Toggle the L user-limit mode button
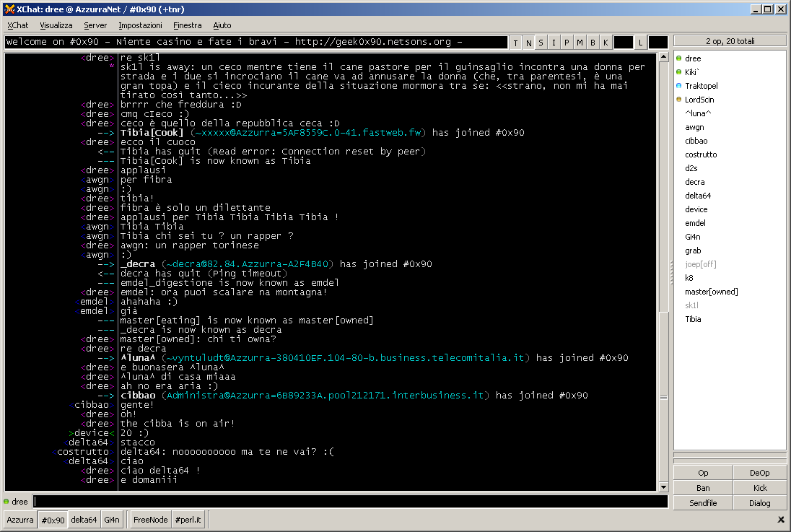 point(640,43)
